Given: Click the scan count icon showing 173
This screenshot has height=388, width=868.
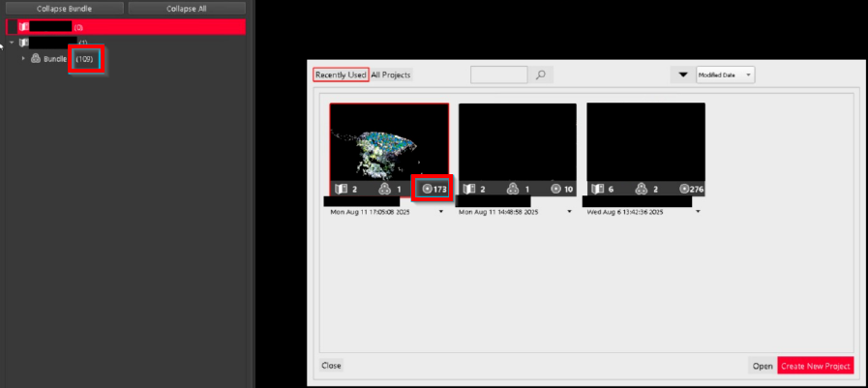Looking at the screenshot, I should [x=428, y=189].
